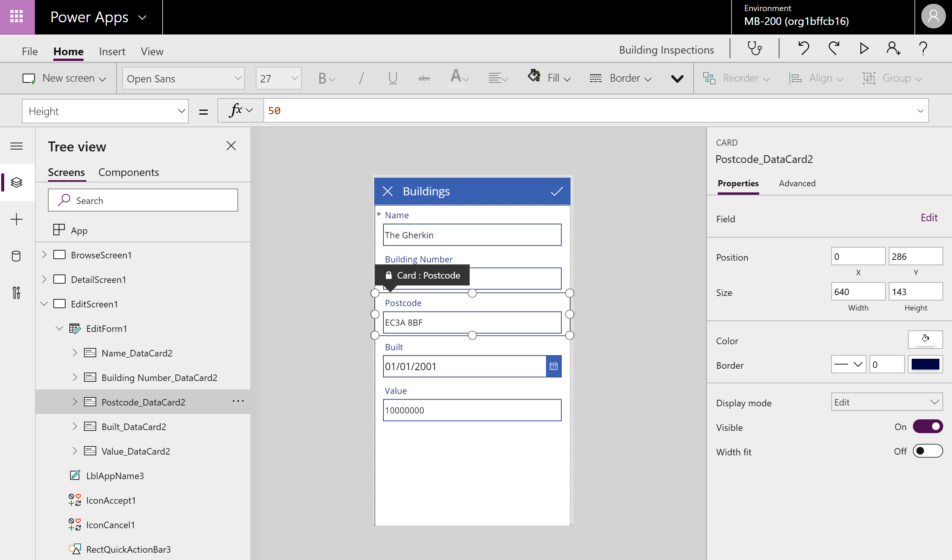Expand the BrowseScreen1 tree node
This screenshot has width=952, height=560.
[44, 255]
